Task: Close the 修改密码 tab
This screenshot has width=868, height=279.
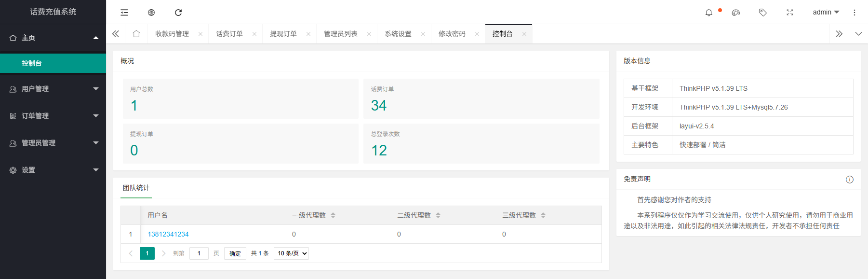Action: pyautogui.click(x=477, y=34)
